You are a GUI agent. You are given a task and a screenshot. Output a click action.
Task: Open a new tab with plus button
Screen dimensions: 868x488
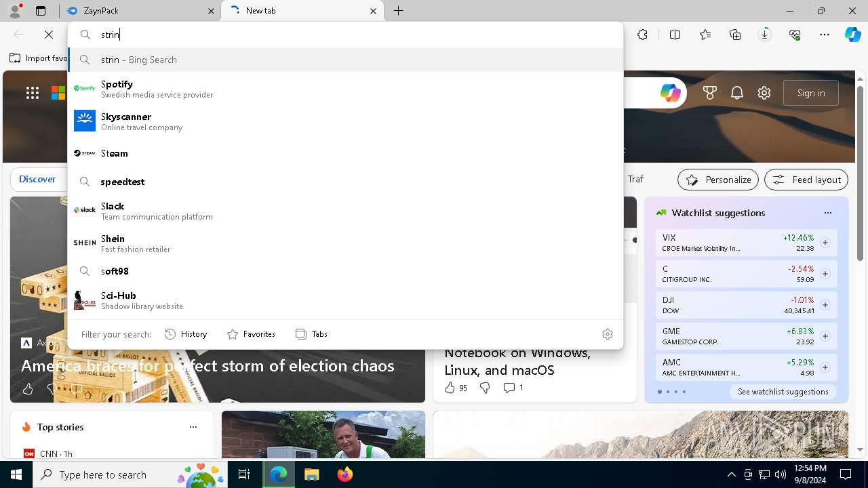pos(399,11)
